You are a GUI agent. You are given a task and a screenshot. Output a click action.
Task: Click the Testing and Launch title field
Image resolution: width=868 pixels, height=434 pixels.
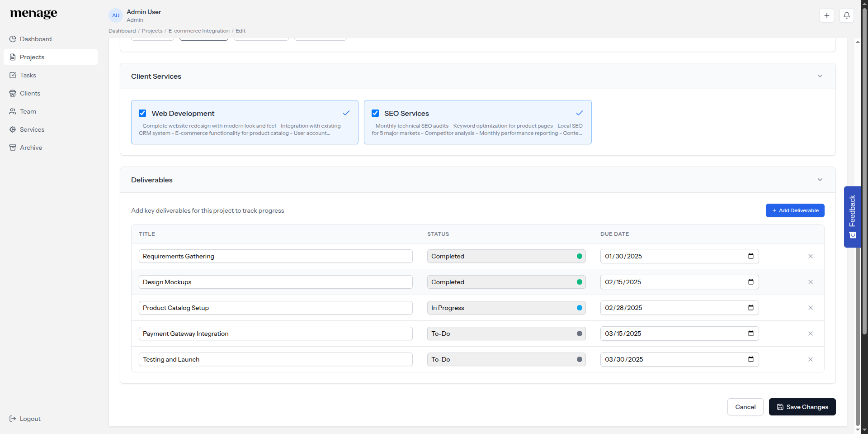[x=276, y=359]
